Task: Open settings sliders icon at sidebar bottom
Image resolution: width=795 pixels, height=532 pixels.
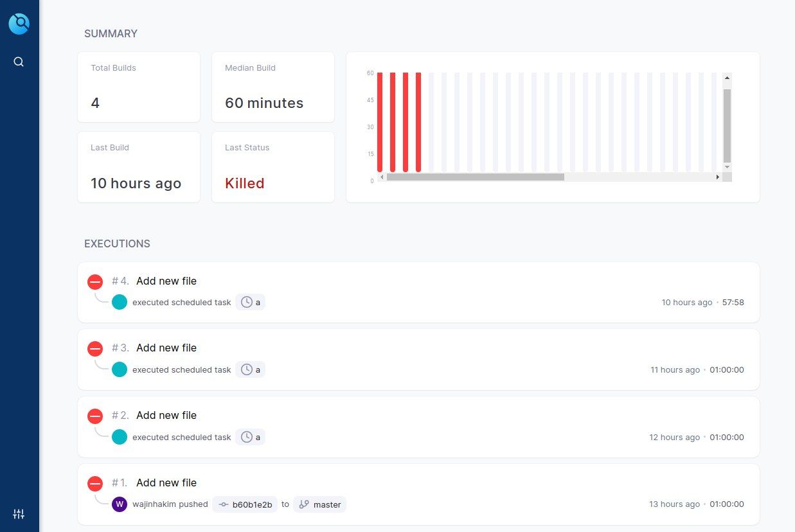Action: coord(19,513)
